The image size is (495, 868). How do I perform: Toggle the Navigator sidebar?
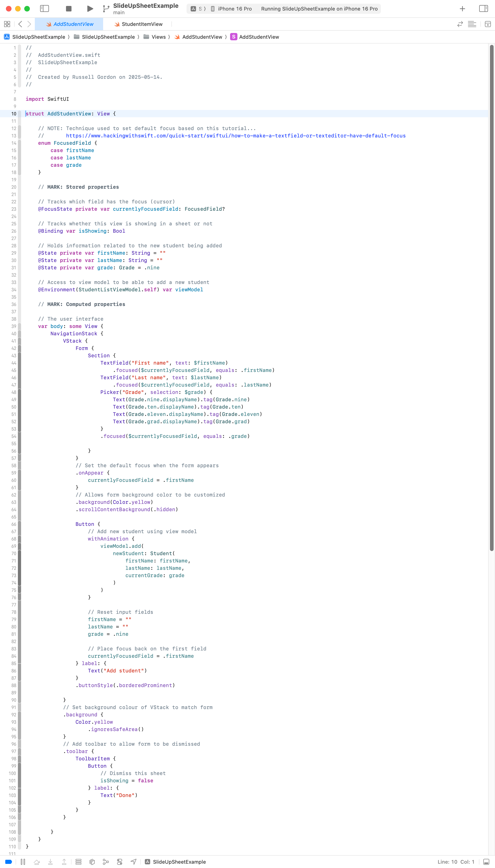point(44,8)
